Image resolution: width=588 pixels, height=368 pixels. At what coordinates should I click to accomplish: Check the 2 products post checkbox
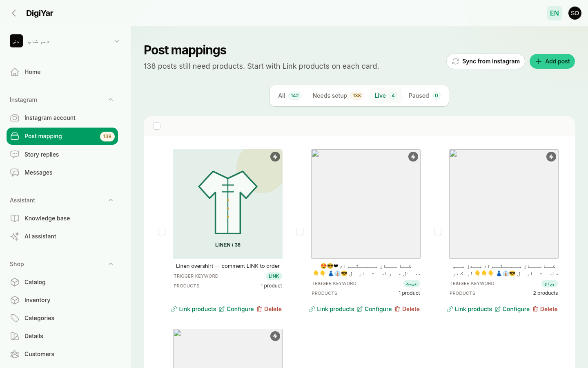pos(438,231)
